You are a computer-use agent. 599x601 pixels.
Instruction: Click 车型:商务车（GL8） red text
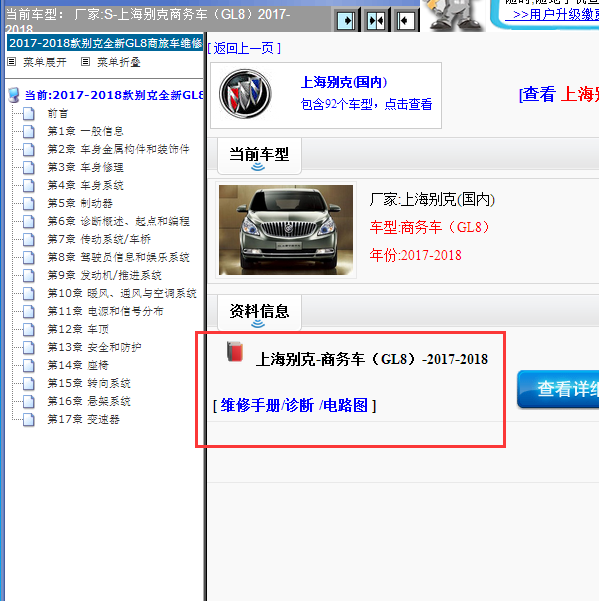tap(430, 227)
